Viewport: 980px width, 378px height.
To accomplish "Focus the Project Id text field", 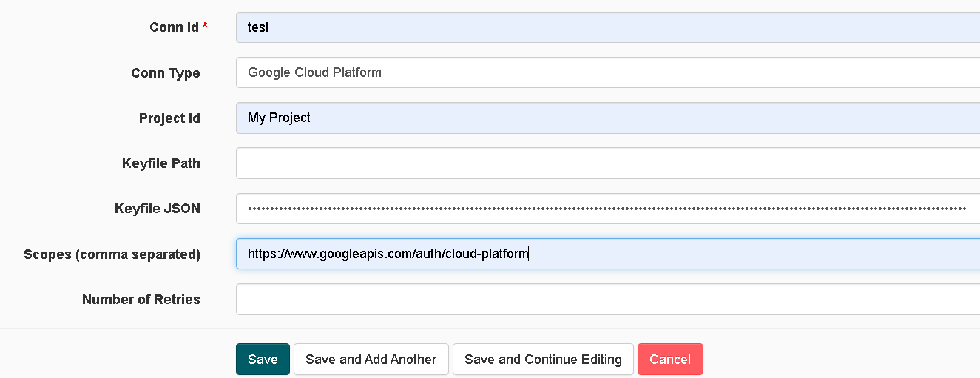I will click(606, 118).
